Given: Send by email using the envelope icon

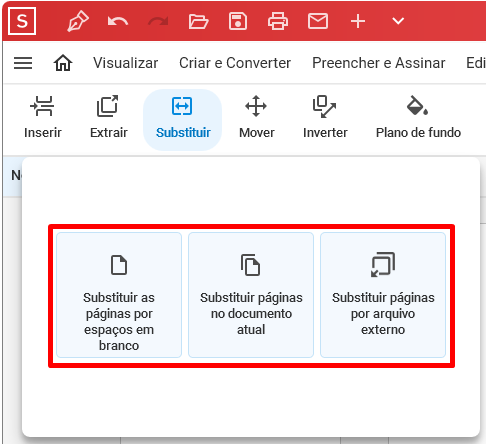Looking at the screenshot, I should 318,21.
